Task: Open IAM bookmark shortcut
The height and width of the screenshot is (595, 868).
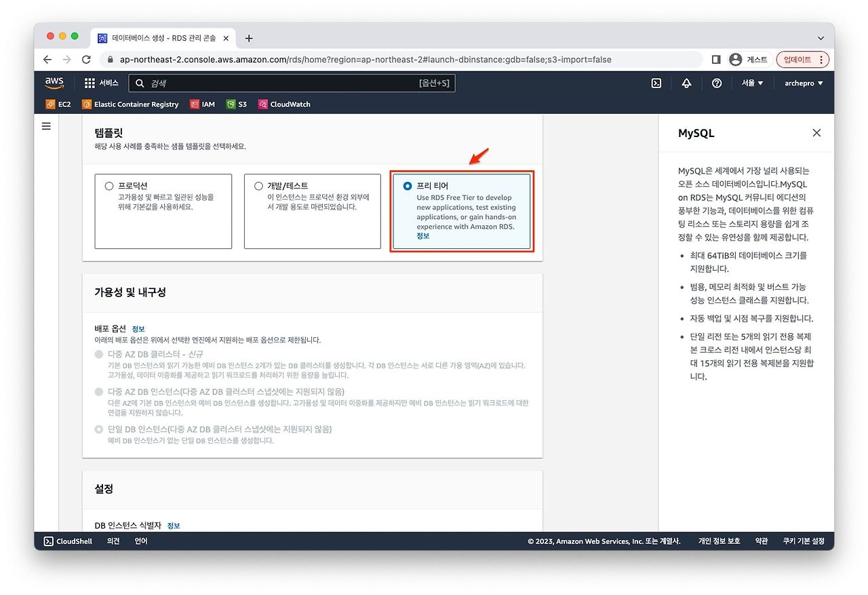Action: coord(203,104)
